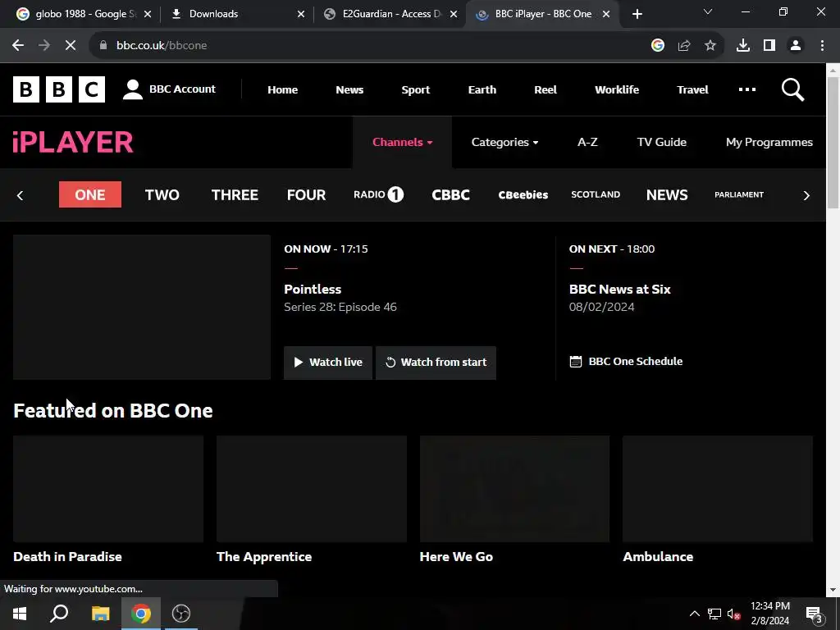840x630 pixels.
Task: Select the BBC TWO channel
Action: pos(162,194)
